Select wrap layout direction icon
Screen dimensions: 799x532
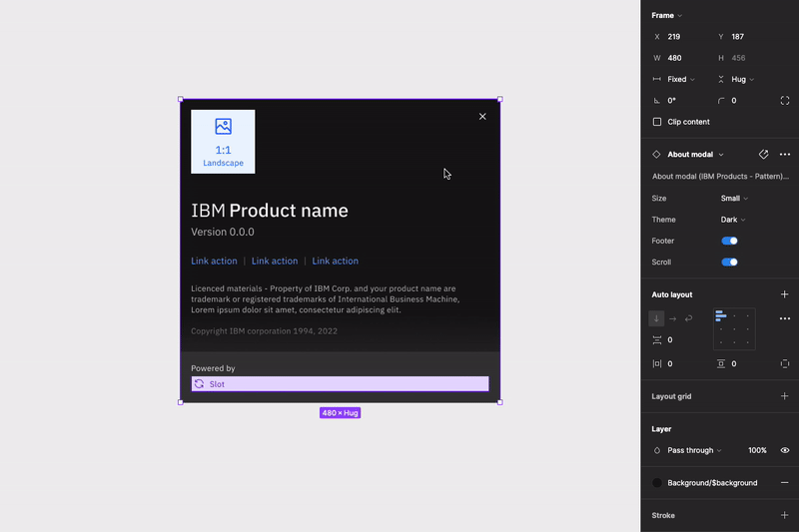point(688,318)
